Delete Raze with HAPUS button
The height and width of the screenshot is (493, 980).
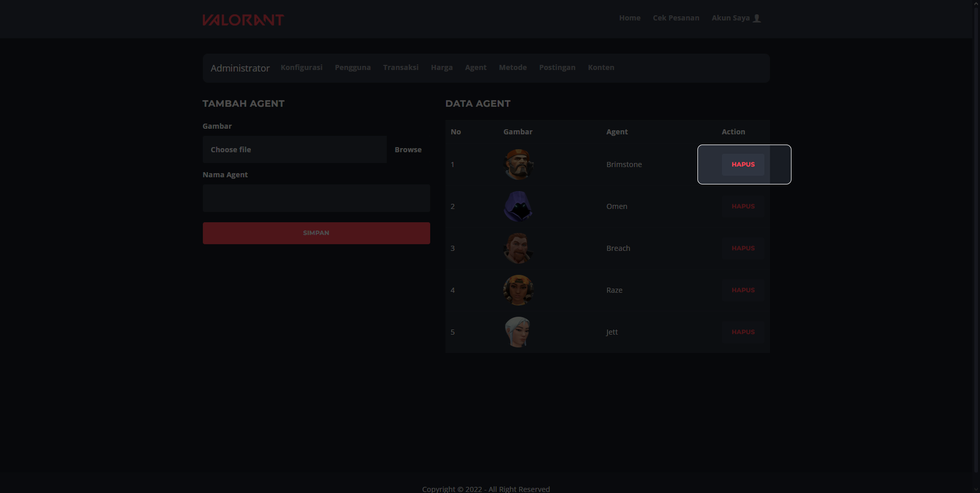point(743,290)
